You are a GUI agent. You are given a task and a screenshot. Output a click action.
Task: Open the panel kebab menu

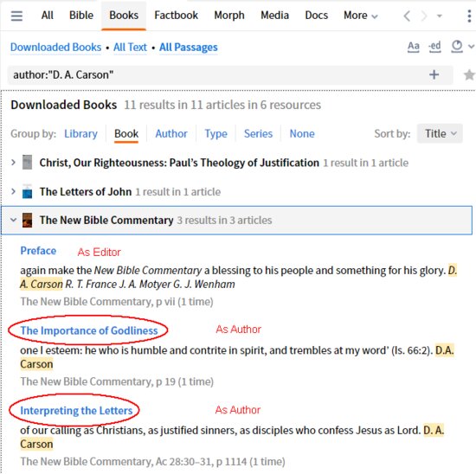469,16
